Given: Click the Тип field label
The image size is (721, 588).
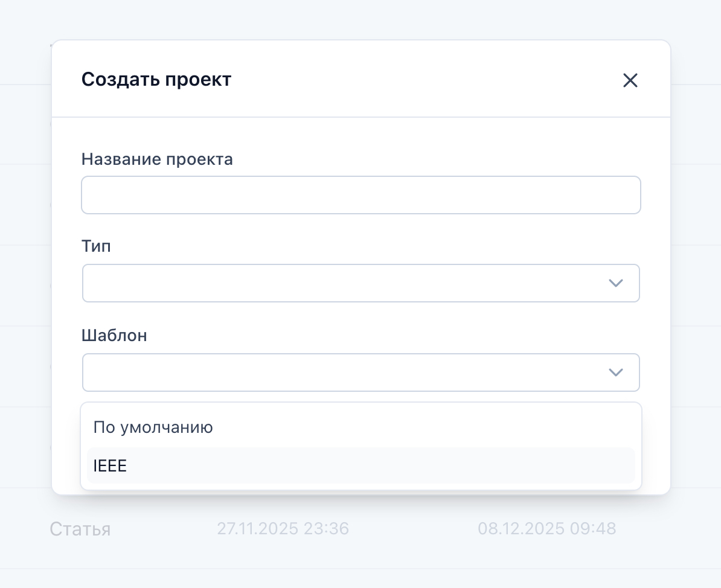Looking at the screenshot, I should pos(97,246).
